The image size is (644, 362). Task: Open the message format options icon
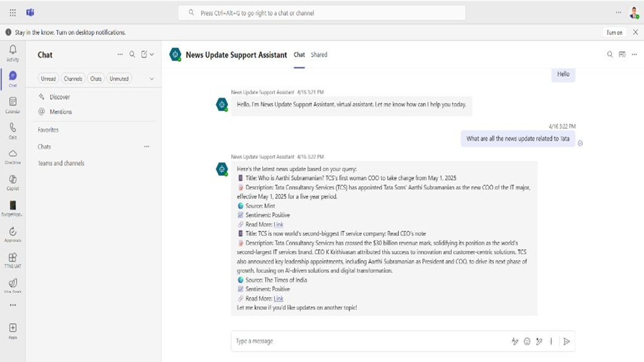[x=515, y=341]
